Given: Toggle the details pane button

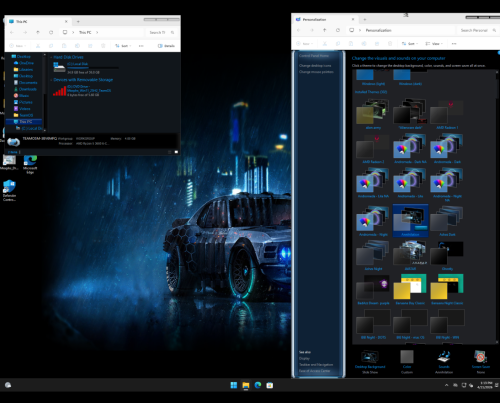Looking at the screenshot, I should [166, 46].
